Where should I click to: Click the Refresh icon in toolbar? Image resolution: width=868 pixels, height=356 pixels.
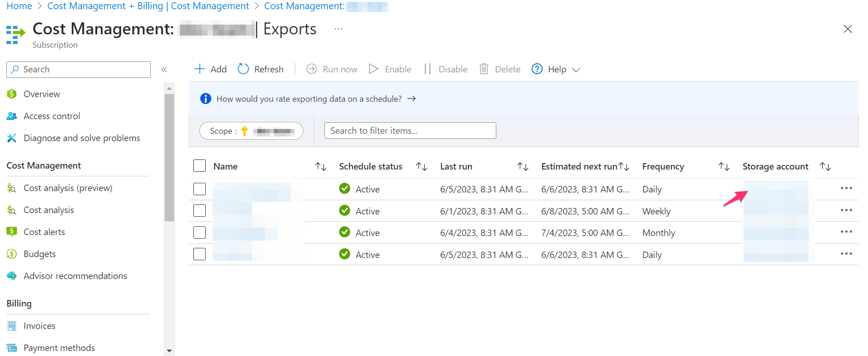243,69
